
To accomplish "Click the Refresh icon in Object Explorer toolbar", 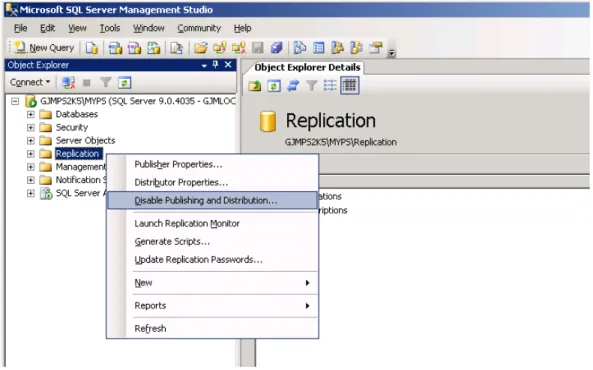I will [x=124, y=82].
